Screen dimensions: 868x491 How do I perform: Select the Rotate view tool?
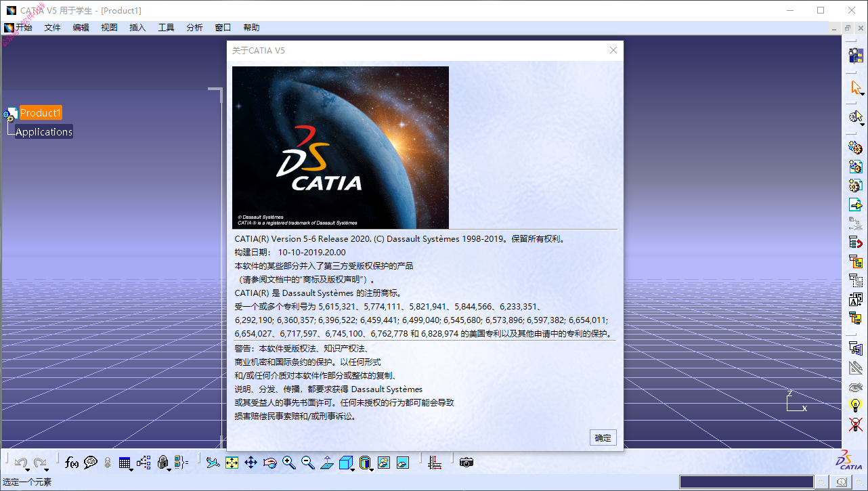(x=270, y=463)
